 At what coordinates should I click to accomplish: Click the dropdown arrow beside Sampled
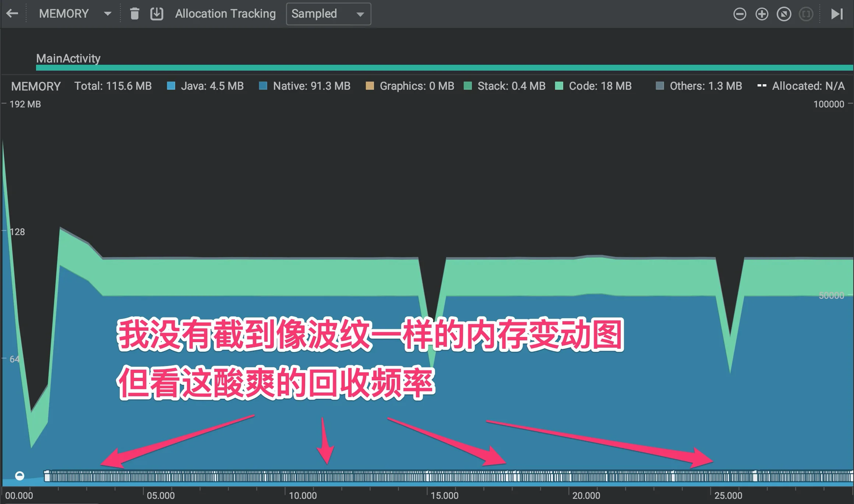(x=360, y=14)
